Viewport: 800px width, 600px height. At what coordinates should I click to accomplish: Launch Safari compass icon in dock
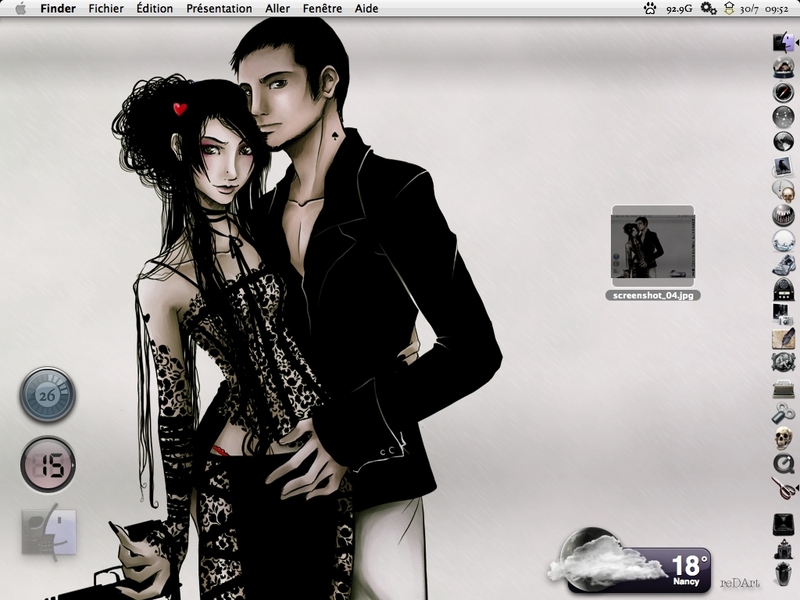click(783, 92)
